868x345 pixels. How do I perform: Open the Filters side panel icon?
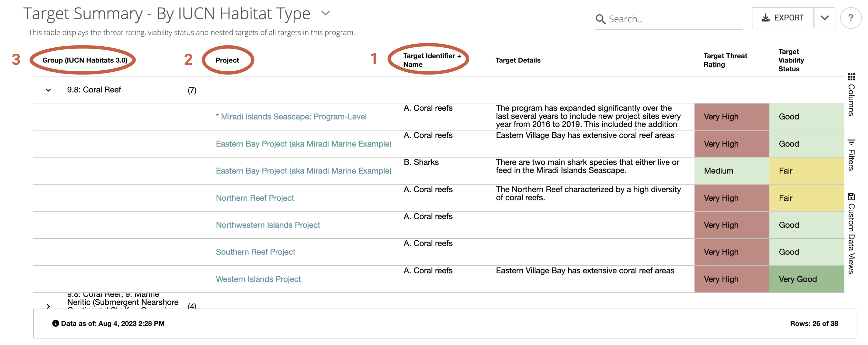coord(851,142)
